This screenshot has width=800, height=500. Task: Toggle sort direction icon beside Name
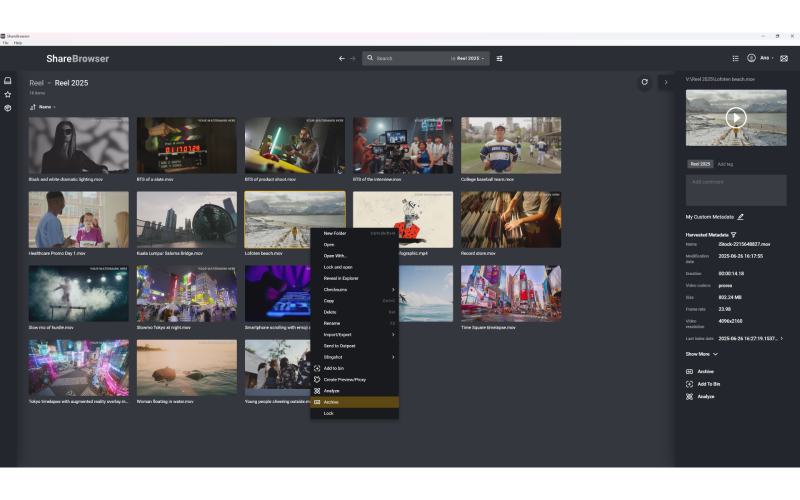point(33,107)
